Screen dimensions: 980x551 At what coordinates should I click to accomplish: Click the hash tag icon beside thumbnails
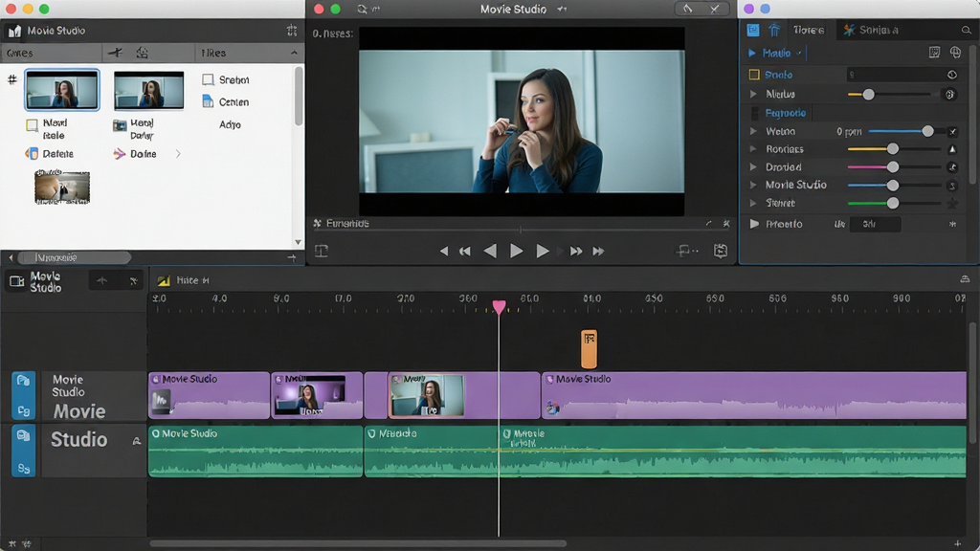[11, 79]
